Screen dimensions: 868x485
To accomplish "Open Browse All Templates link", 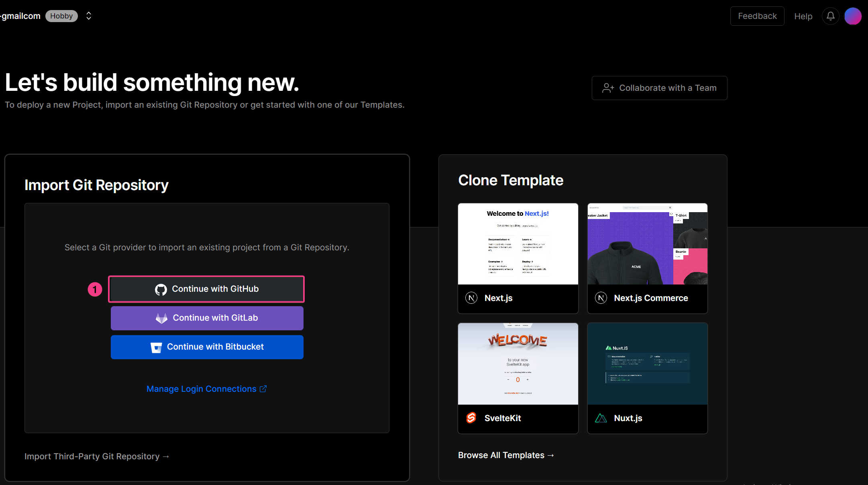I will point(506,455).
